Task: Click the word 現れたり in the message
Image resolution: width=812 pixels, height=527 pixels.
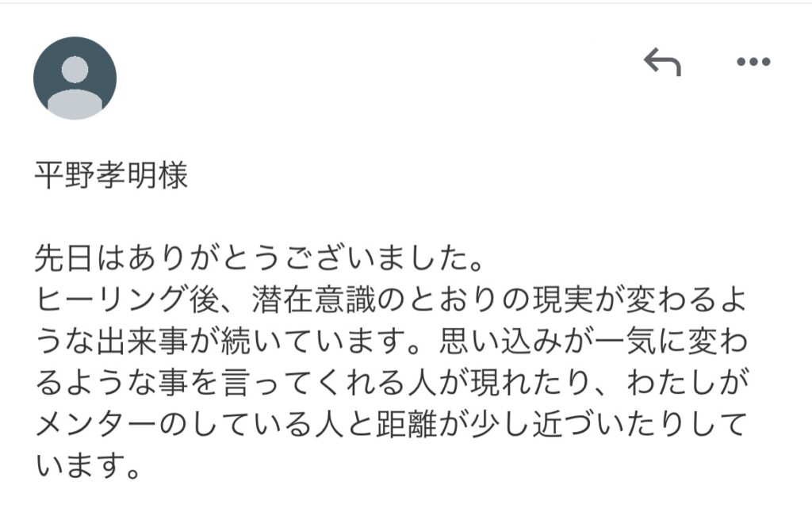Action: pos(532,384)
